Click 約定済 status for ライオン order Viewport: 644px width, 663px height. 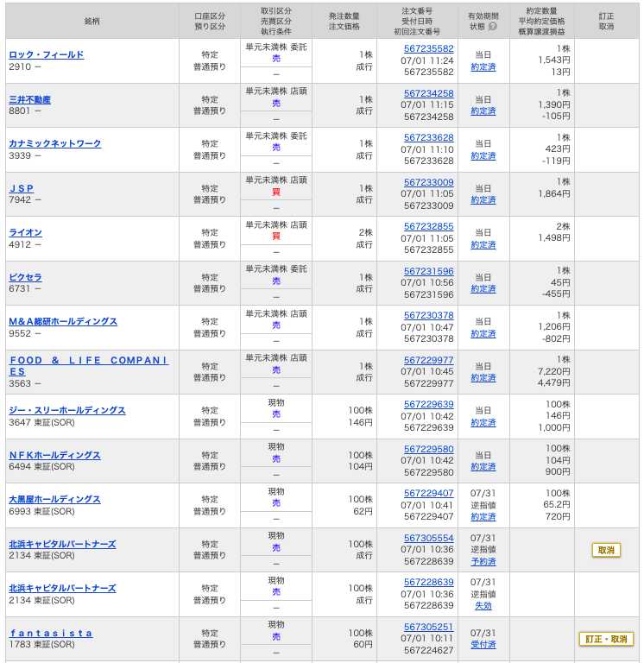pyautogui.click(x=483, y=244)
